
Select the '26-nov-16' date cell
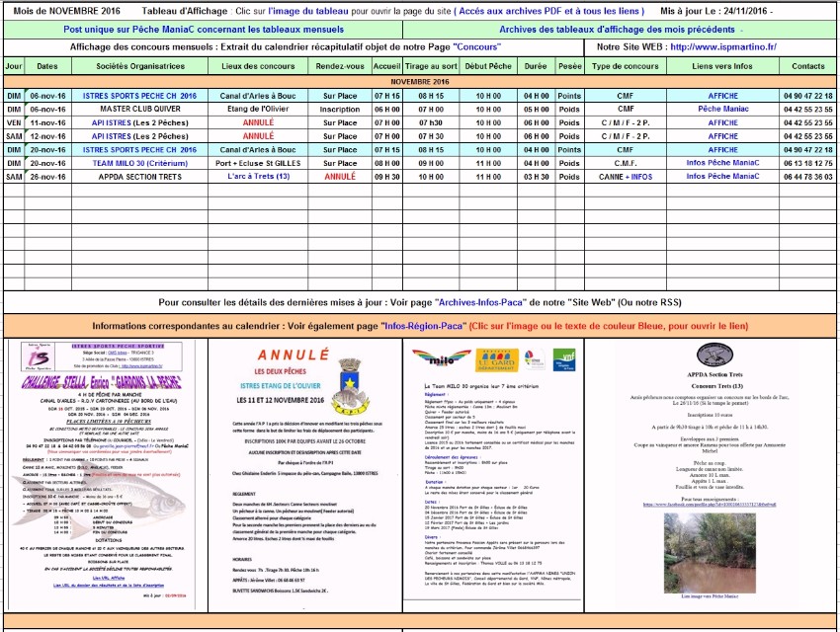47,177
